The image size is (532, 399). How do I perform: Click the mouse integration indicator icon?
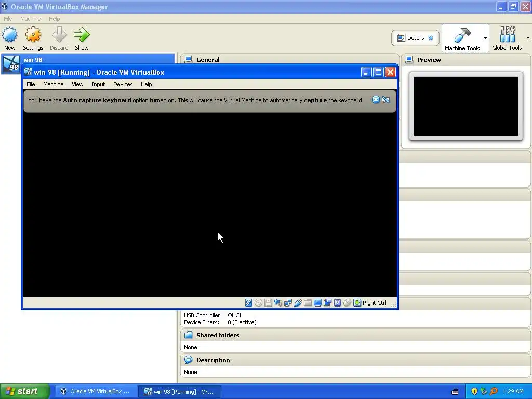click(347, 303)
